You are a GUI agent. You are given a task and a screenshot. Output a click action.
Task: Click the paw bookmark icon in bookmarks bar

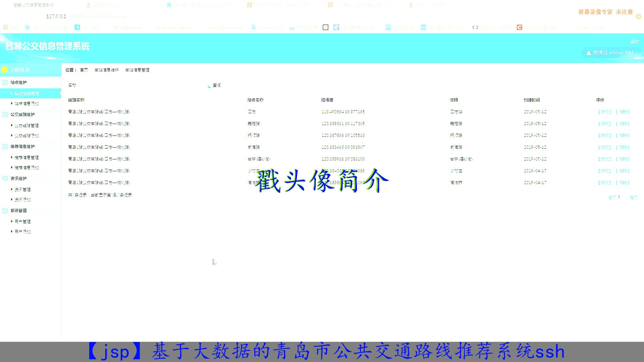27,27
